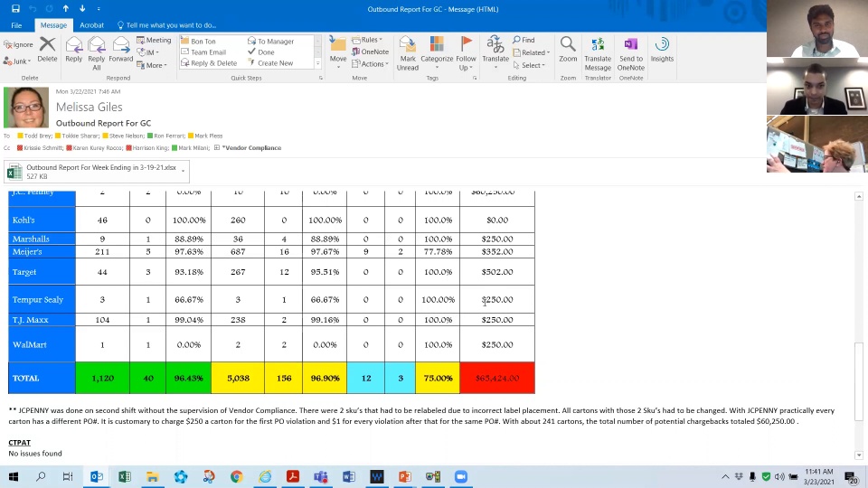The height and width of the screenshot is (488, 868).
Task: Open the Related dropdown
Action: [x=532, y=52]
